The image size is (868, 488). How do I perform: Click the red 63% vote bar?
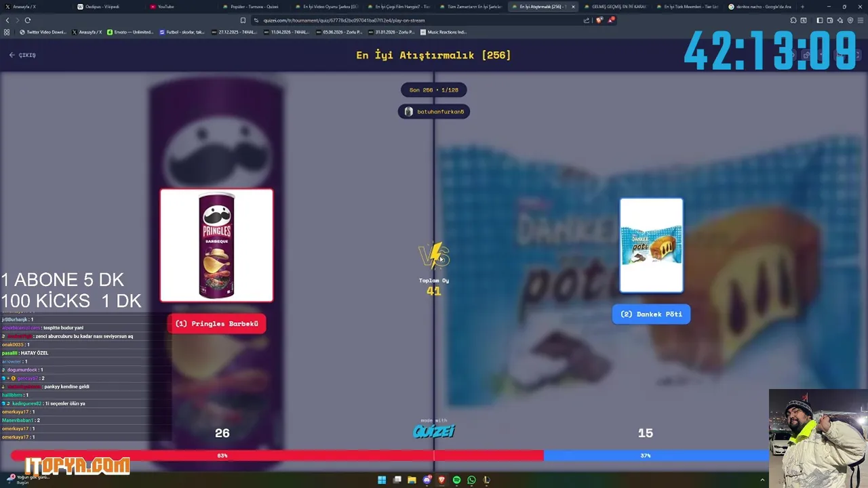(x=277, y=455)
